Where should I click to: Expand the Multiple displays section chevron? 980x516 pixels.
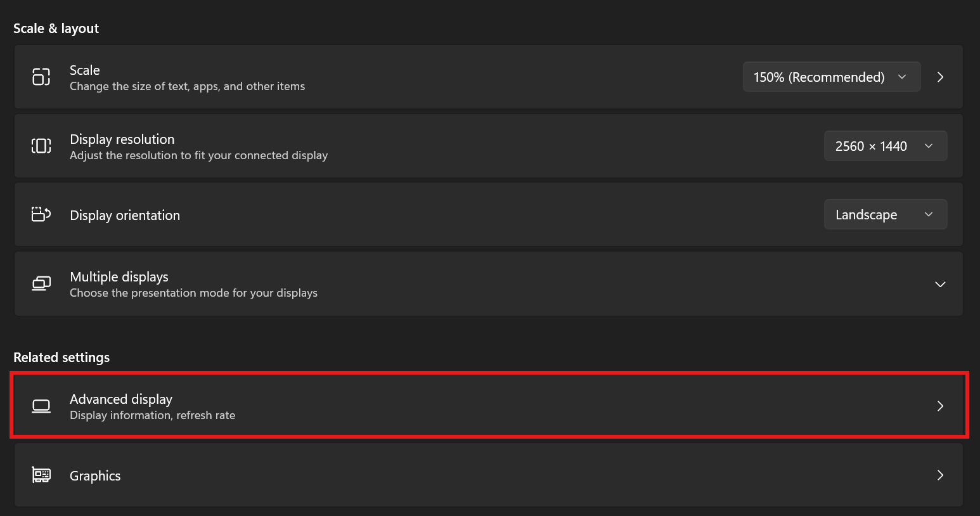940,284
